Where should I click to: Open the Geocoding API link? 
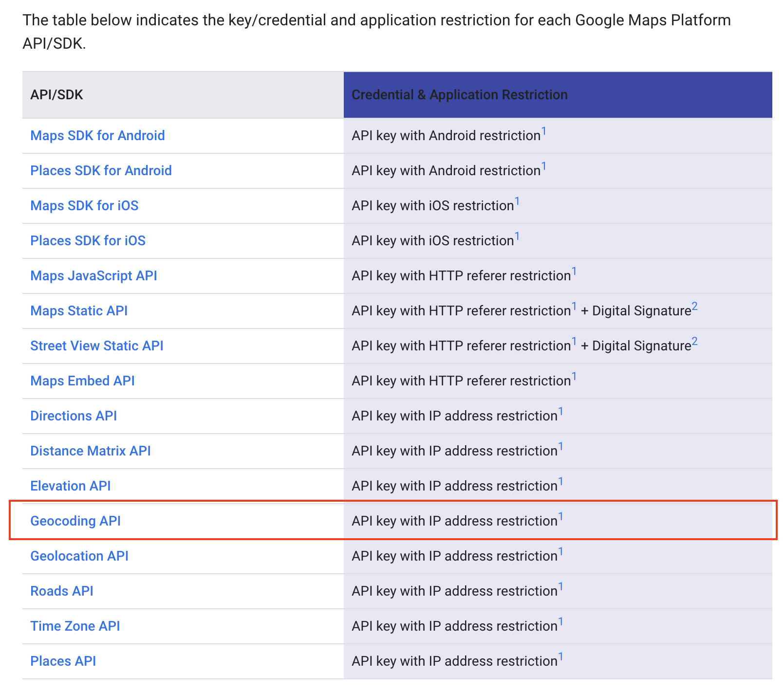coord(75,521)
